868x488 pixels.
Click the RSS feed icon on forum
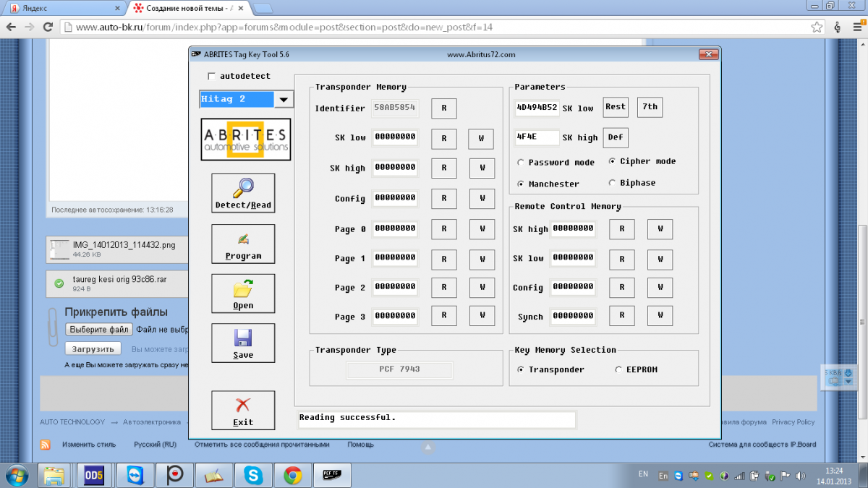pos(45,445)
